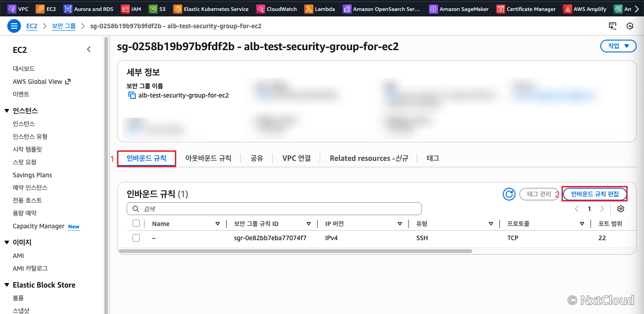Open AMI 카탈로그 in sidebar
Screen dimensions: 644x314
click(x=30, y=268)
